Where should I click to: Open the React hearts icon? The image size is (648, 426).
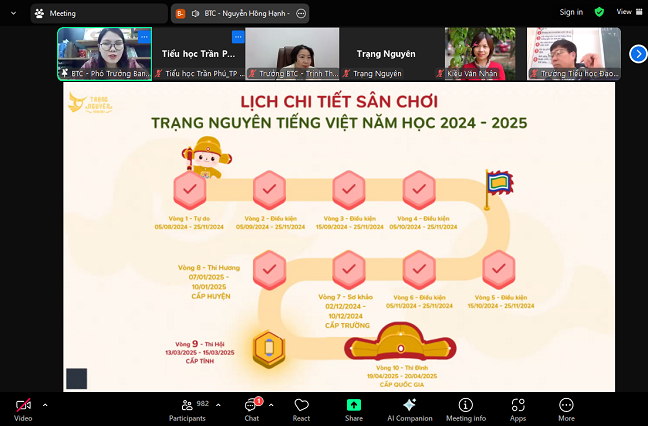(x=301, y=405)
